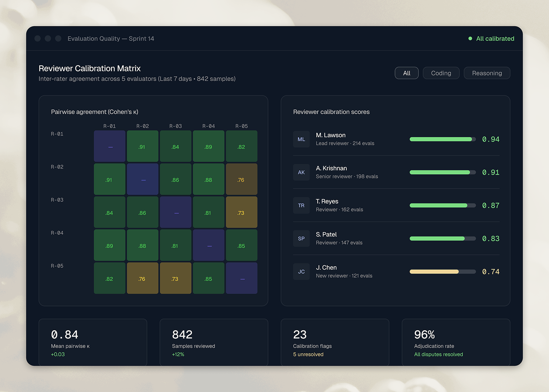The height and width of the screenshot is (392, 549).
Task: Click the AK avatar for A. Krishnan
Action: (302, 172)
